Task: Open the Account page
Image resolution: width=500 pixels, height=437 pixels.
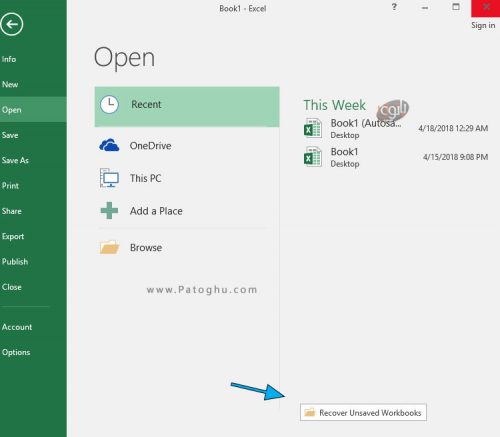Action: (17, 327)
